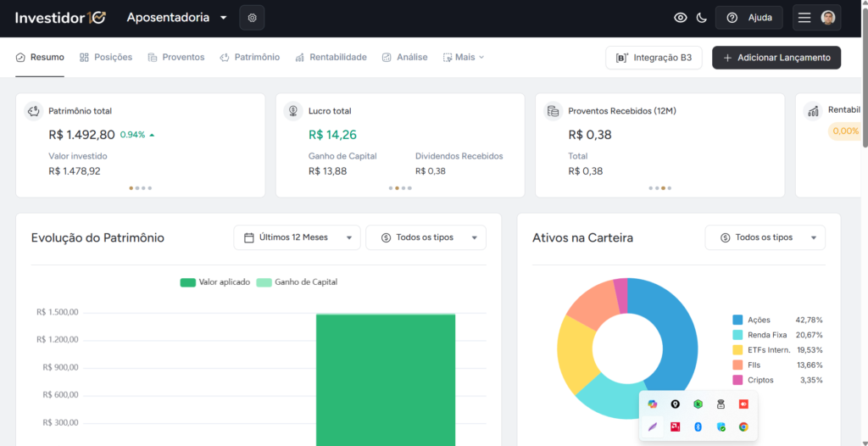Toggle the Ações legend swatch
The width and height of the screenshot is (868, 446).
coord(737,320)
